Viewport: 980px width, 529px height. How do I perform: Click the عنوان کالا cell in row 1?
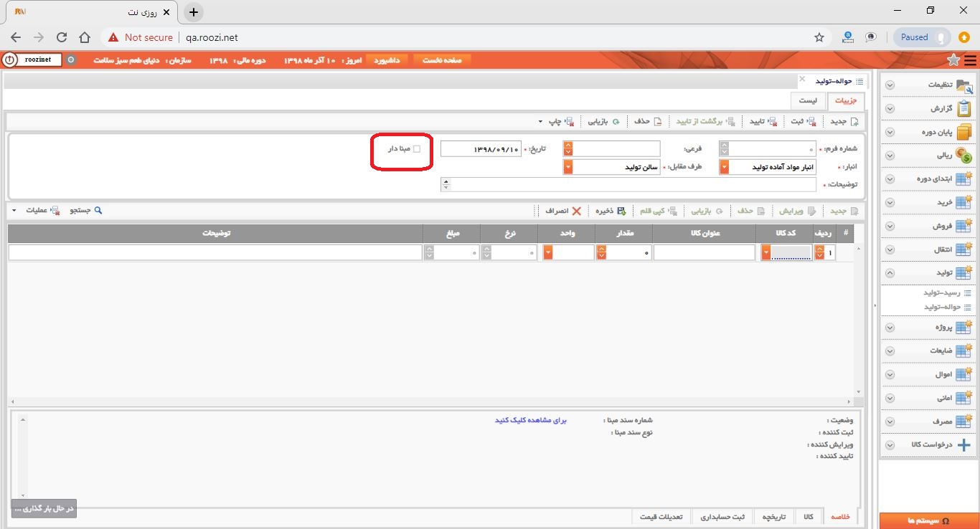(x=704, y=252)
